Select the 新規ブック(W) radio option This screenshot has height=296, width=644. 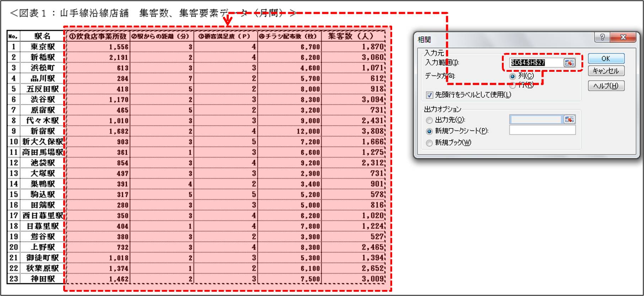pyautogui.click(x=429, y=143)
